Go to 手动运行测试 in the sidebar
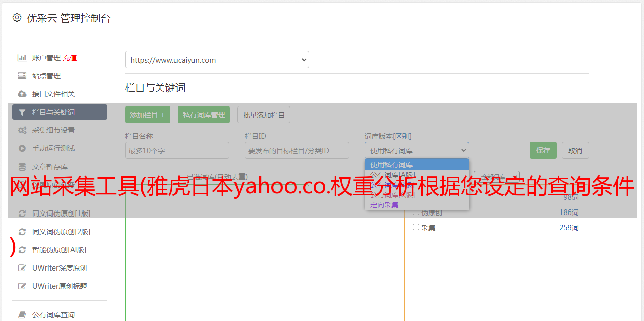 pos(53,148)
